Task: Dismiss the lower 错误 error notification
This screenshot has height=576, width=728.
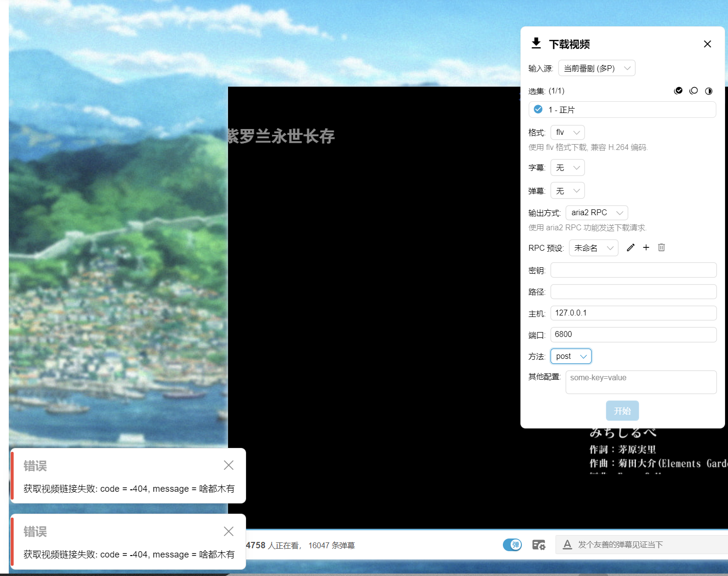Action: (229, 531)
